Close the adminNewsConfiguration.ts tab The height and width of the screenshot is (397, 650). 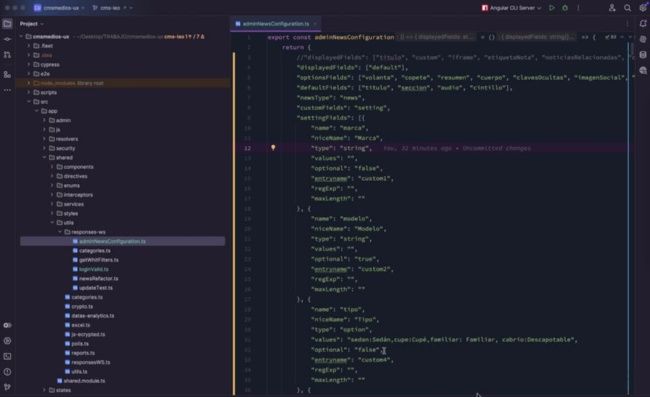(x=315, y=24)
